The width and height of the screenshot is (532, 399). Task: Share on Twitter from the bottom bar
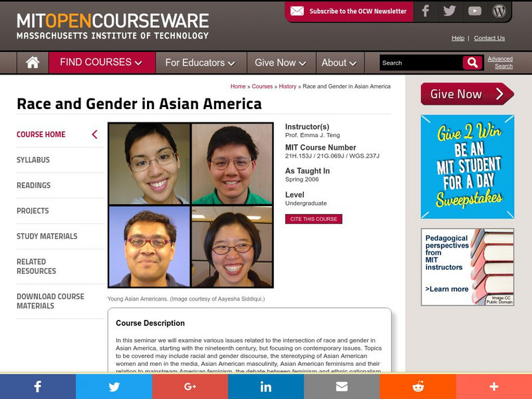tap(114, 386)
